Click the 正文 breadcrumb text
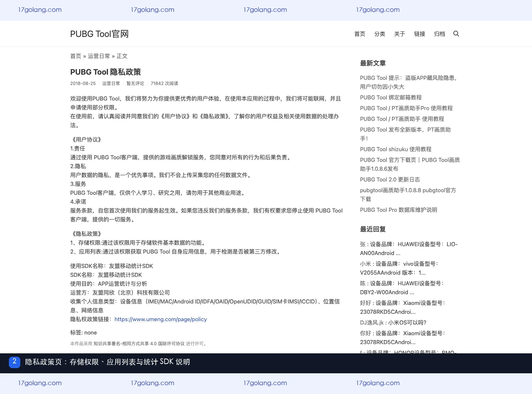 click(x=122, y=56)
